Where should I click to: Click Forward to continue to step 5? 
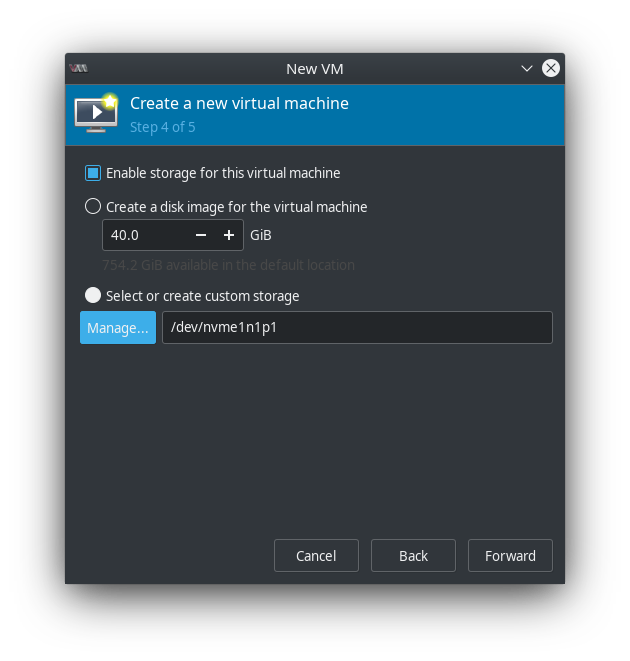point(510,556)
